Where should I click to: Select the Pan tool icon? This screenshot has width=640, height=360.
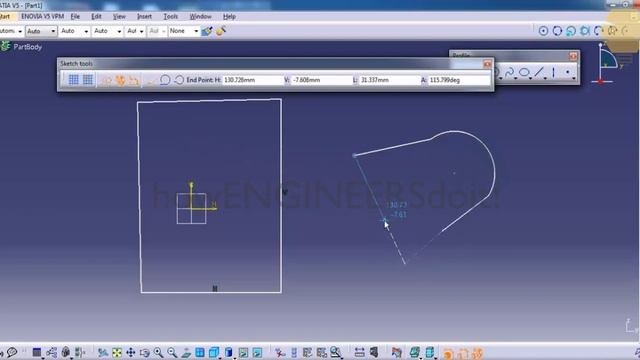131,352
